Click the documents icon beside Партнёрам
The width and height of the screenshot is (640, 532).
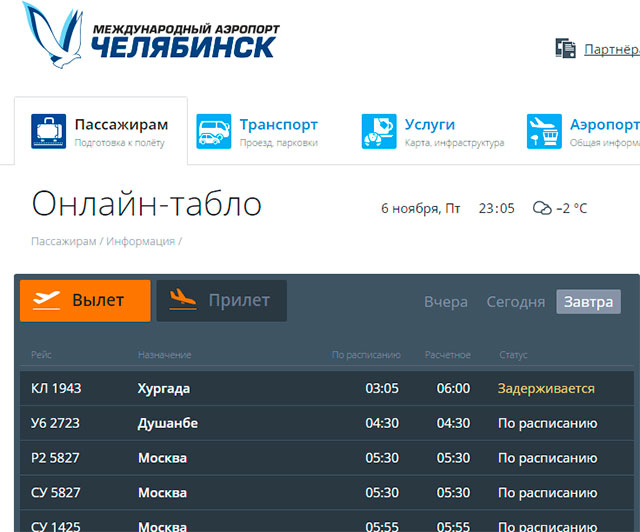pos(566,48)
